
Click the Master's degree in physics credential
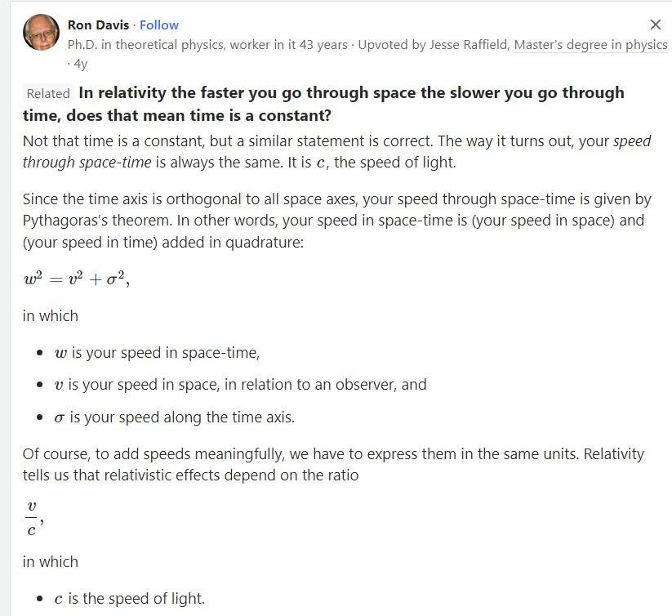coord(590,45)
